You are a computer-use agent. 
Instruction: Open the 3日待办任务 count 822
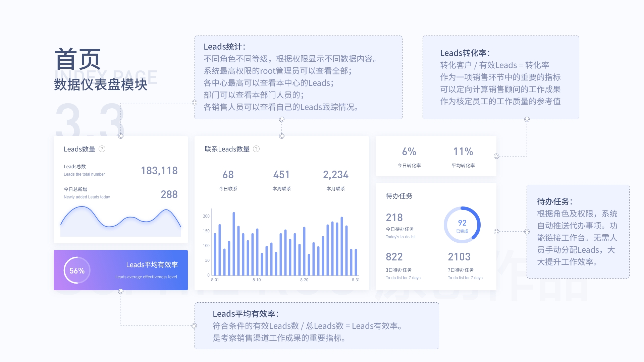coord(394,257)
